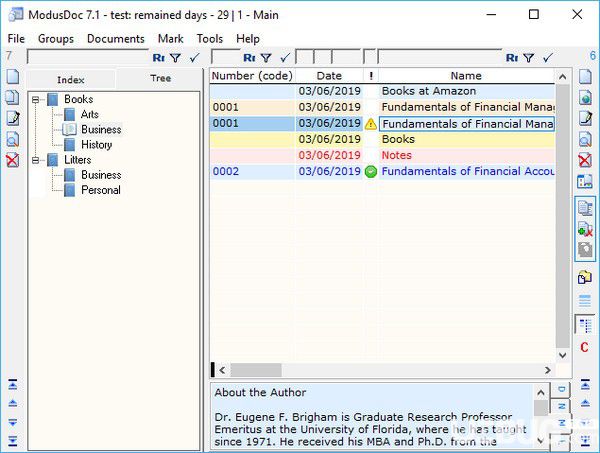Click the document copy list icon
600x453 pixels.
585,209
